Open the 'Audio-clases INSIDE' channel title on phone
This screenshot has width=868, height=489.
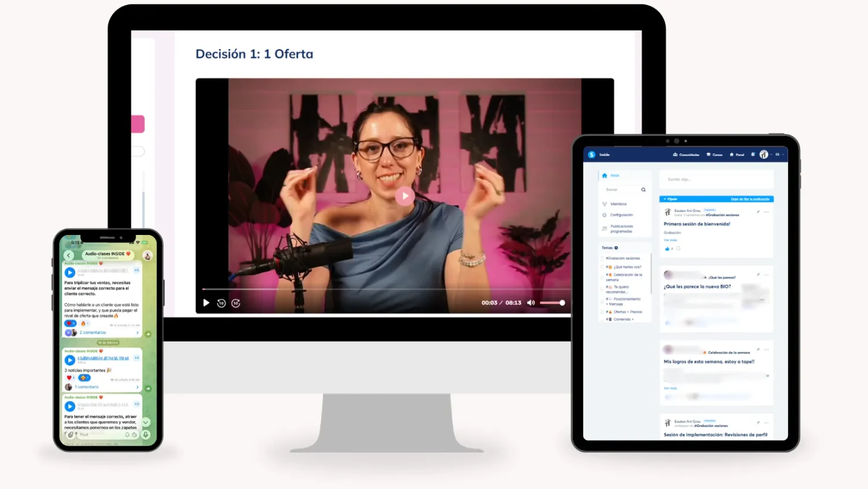tap(108, 255)
